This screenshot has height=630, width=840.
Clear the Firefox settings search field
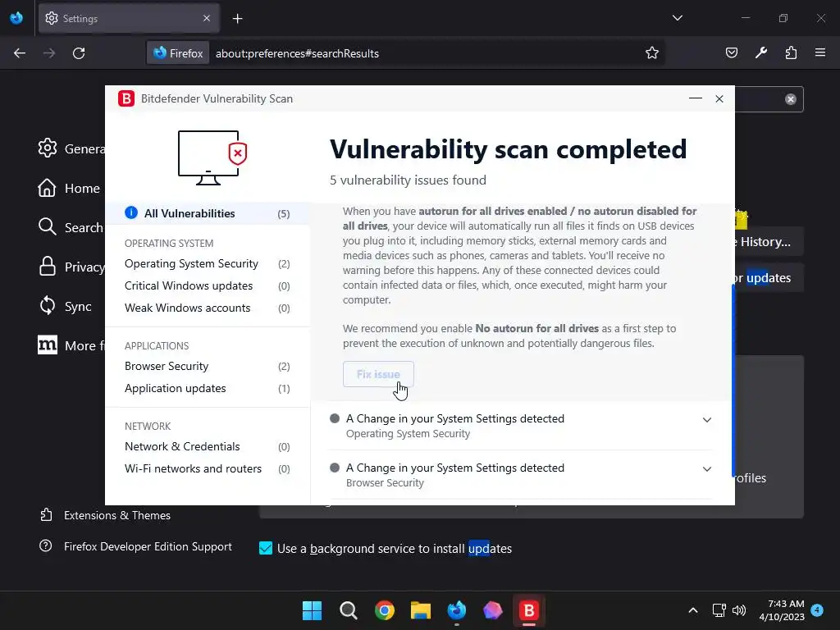pyautogui.click(x=791, y=99)
